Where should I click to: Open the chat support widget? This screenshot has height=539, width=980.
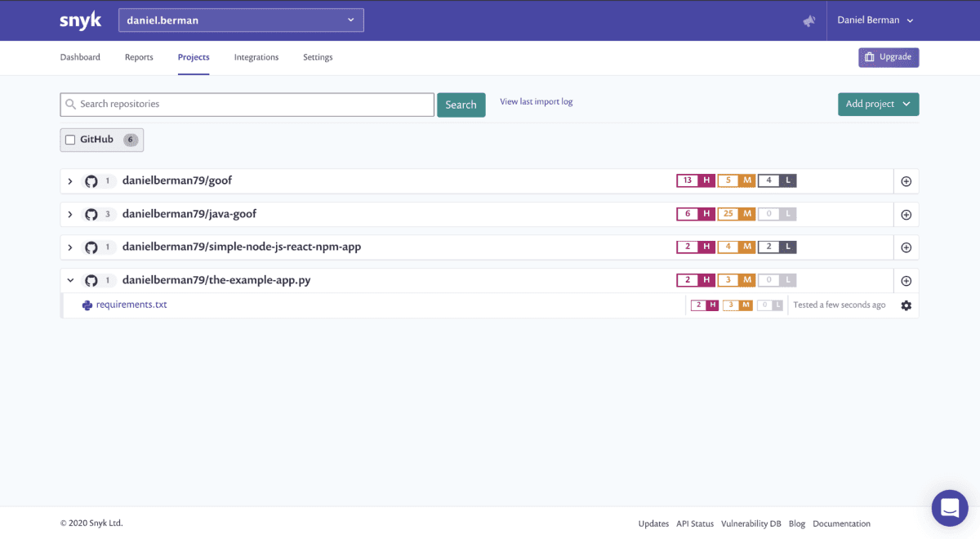pos(949,508)
